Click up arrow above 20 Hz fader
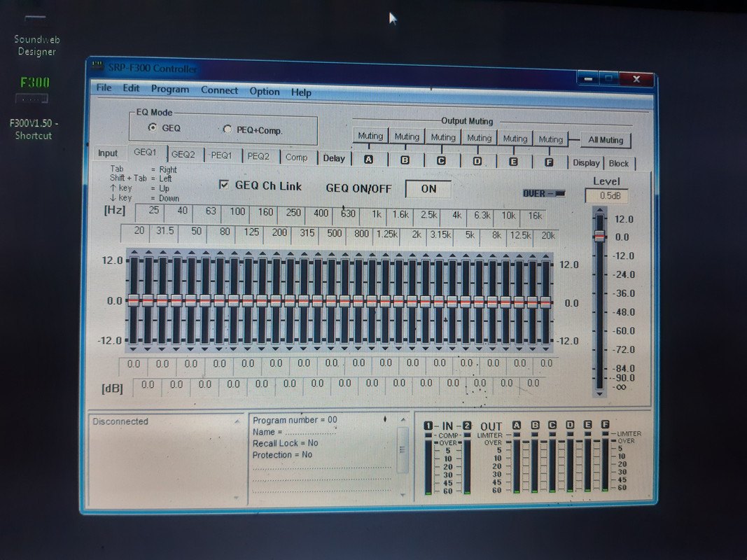 click(x=134, y=251)
